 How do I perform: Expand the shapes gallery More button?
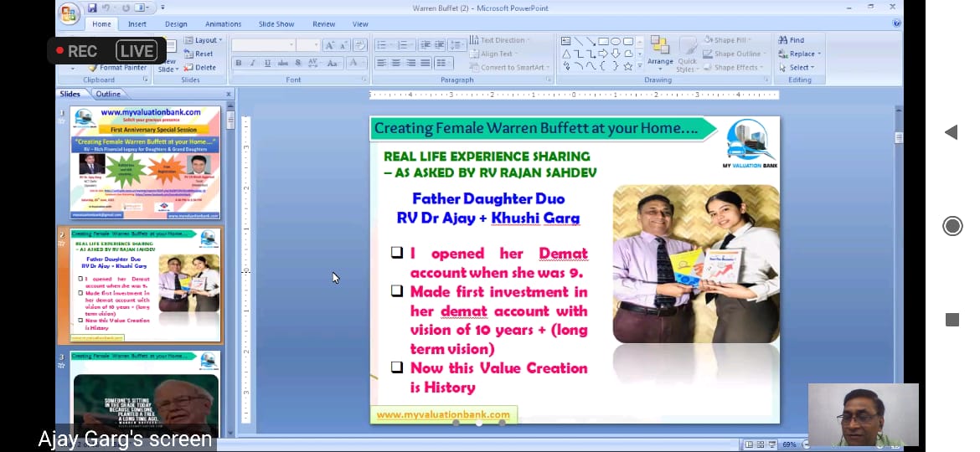click(640, 66)
